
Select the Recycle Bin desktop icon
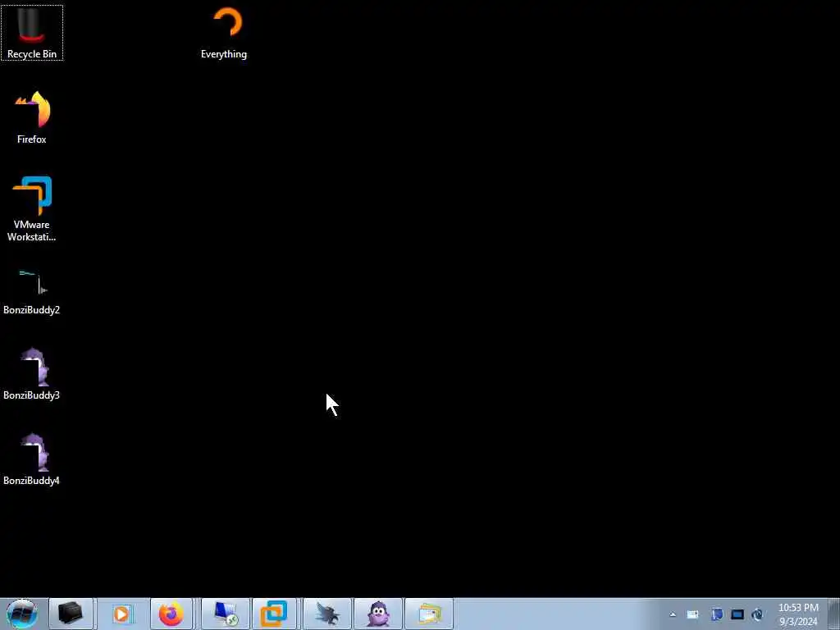pyautogui.click(x=32, y=33)
